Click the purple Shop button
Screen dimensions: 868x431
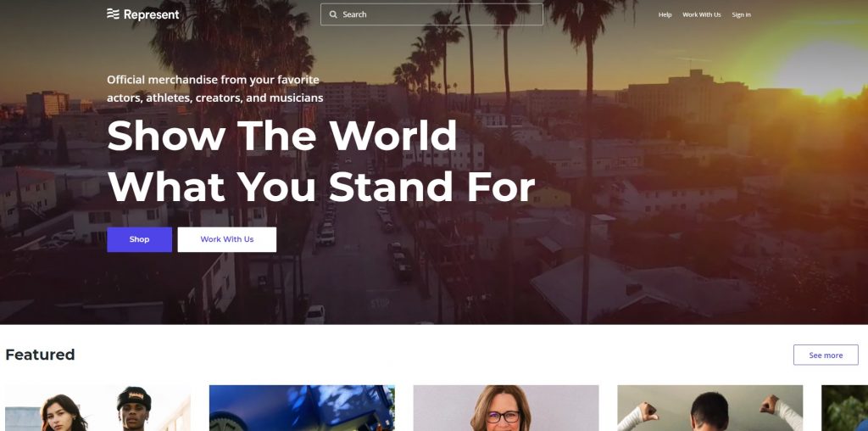click(140, 239)
